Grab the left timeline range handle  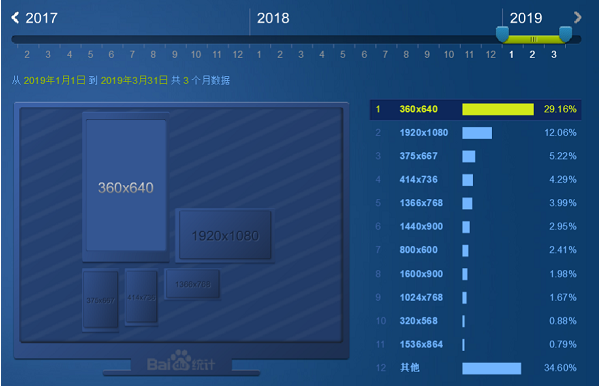point(502,34)
